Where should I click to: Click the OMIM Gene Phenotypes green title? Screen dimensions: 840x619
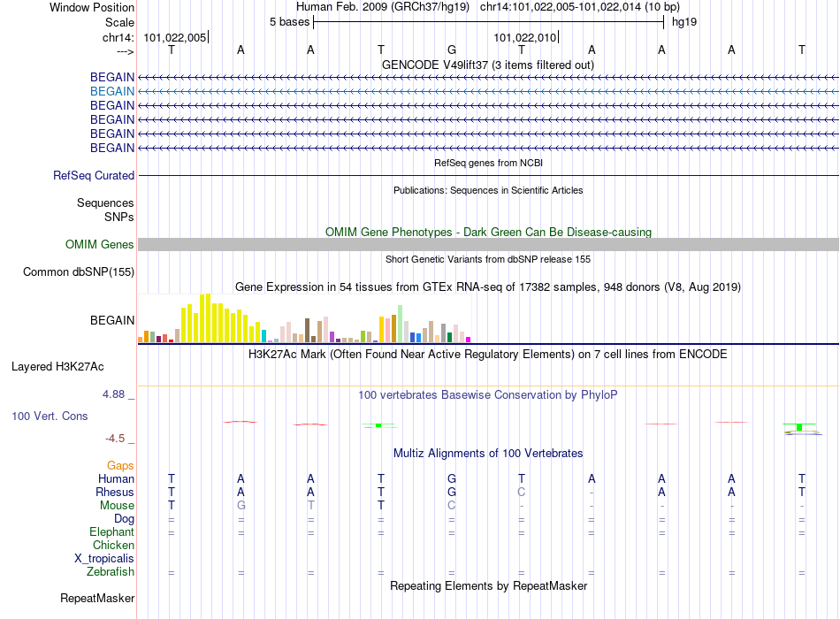point(488,232)
